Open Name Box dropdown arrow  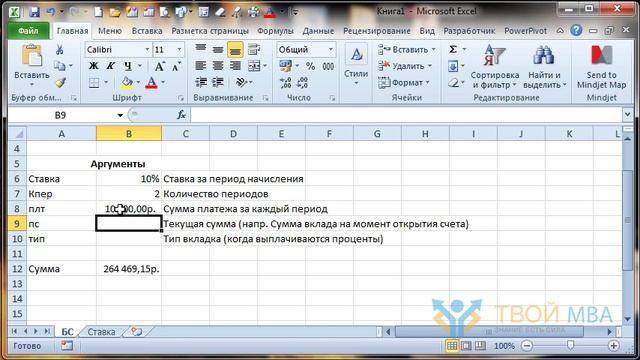click(x=120, y=115)
